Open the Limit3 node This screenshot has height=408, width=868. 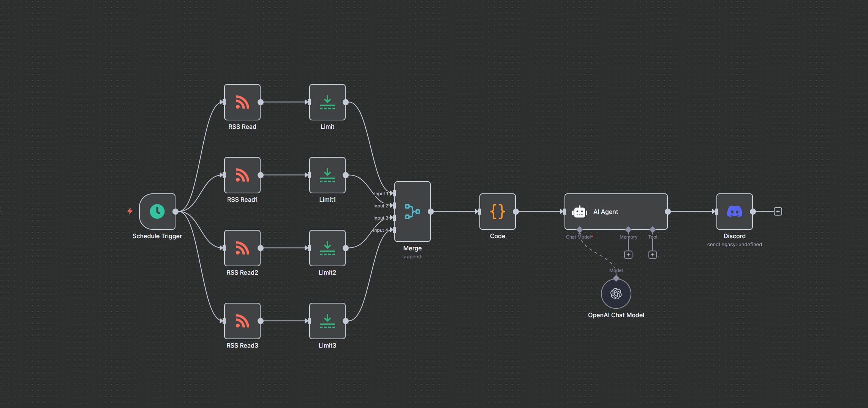tap(327, 321)
